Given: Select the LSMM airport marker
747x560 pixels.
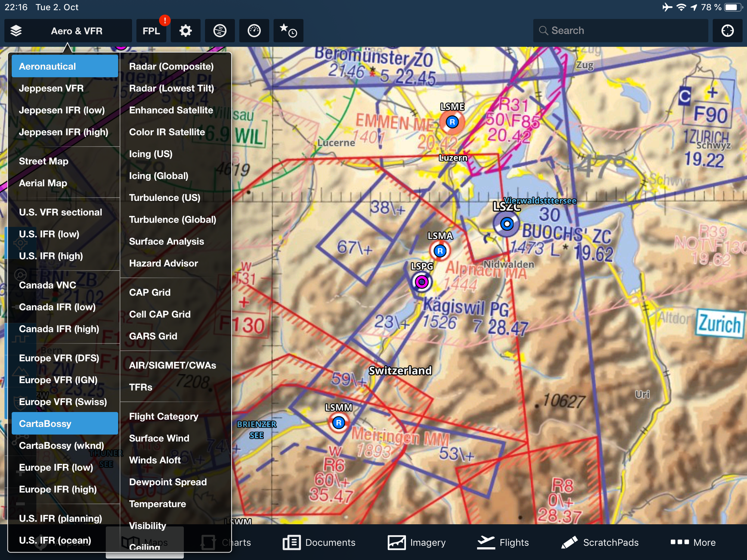Looking at the screenshot, I should pyautogui.click(x=338, y=423).
